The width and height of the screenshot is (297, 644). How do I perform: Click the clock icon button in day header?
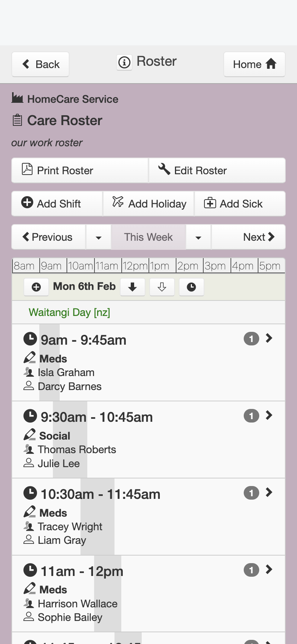point(192,287)
